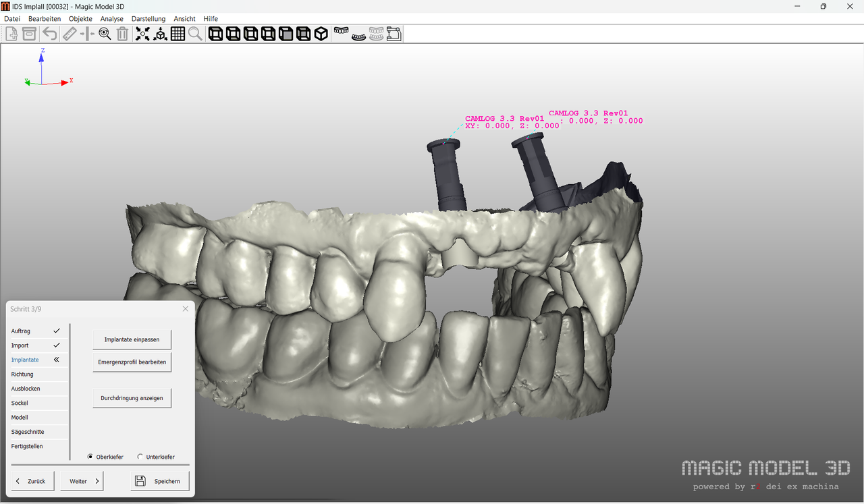Proceed with the Weiter button
The height and width of the screenshot is (504, 864).
[82, 481]
